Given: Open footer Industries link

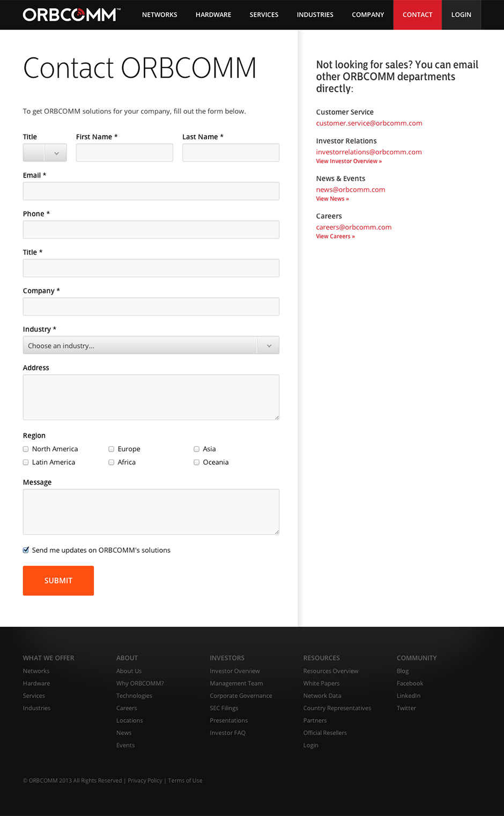Looking at the screenshot, I should click(x=36, y=708).
